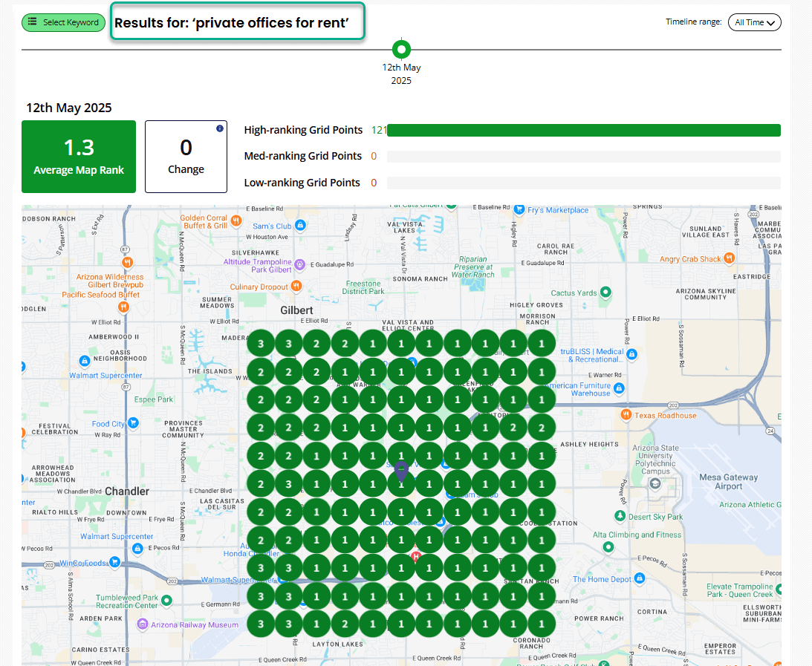Click the Arizona Railway Museum text label

195,625
